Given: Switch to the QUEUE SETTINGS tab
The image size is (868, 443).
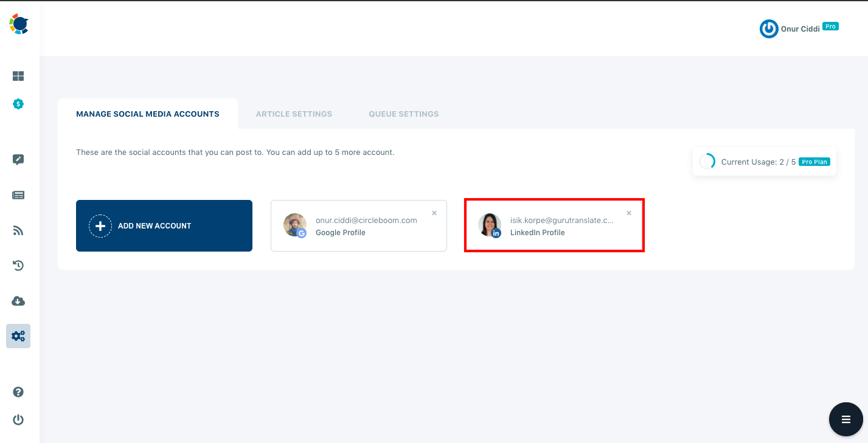Looking at the screenshot, I should (x=403, y=114).
